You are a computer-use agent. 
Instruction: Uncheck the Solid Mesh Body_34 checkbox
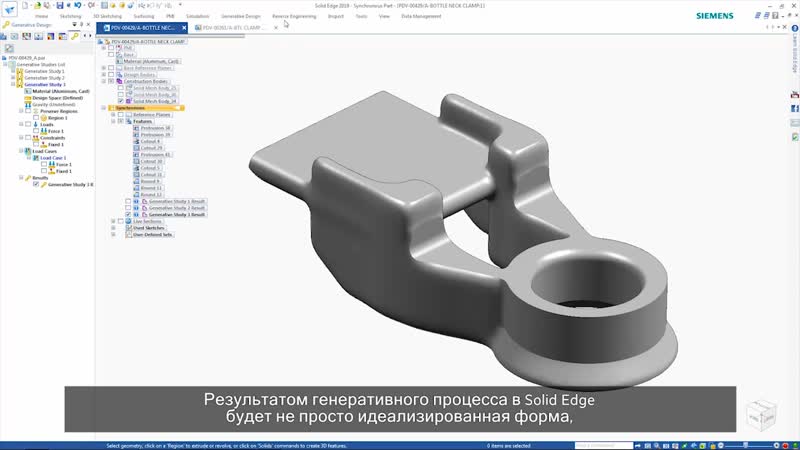[121, 102]
